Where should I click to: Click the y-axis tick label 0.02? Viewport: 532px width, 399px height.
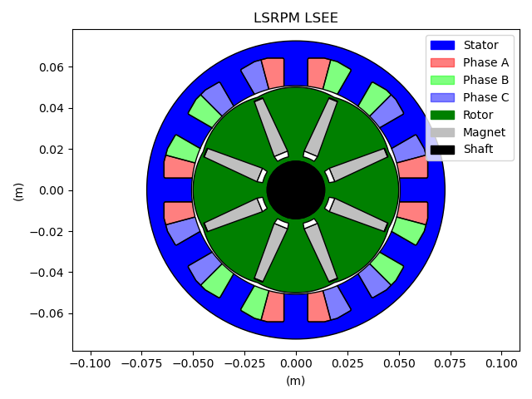(x=52, y=150)
